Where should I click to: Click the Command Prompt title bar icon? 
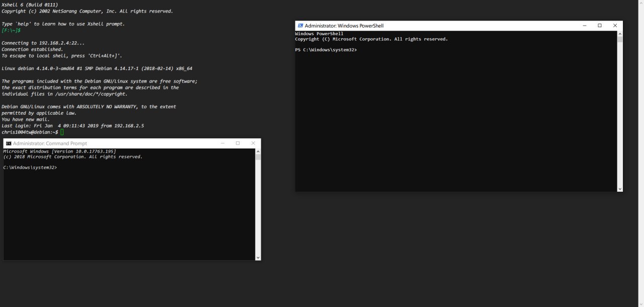pyautogui.click(x=9, y=143)
